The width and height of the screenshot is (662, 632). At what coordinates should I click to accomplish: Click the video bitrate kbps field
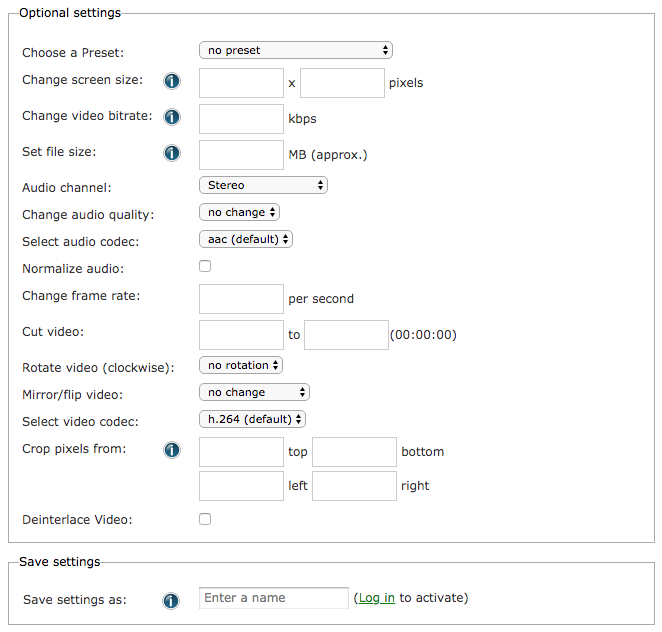click(242, 119)
